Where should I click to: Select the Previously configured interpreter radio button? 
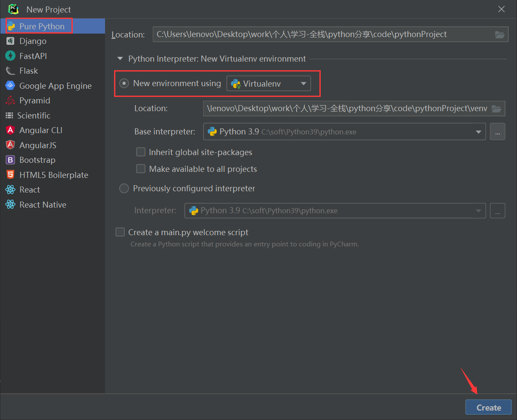(x=124, y=189)
